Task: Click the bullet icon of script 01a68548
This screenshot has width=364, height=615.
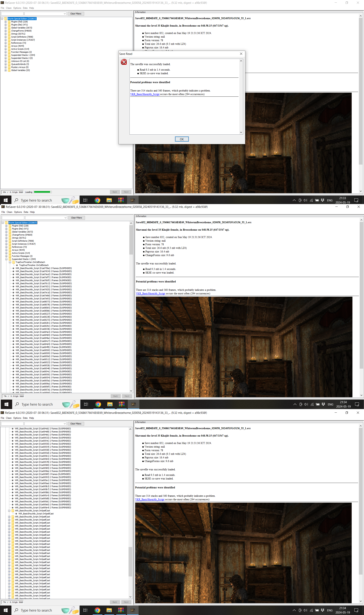Action: pos(13,368)
